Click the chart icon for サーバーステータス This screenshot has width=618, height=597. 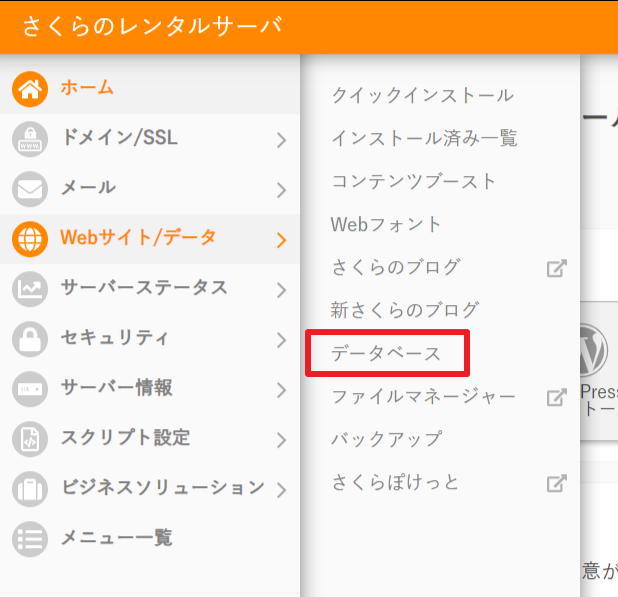tap(30, 289)
